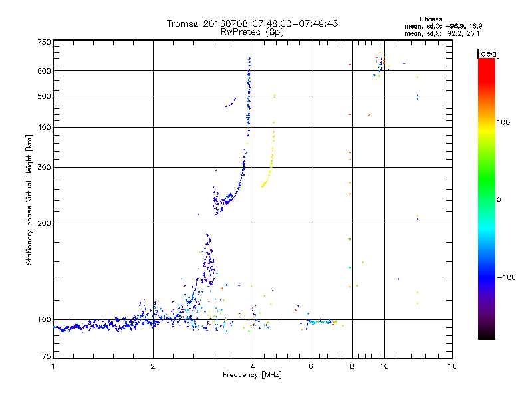The width and height of the screenshot is (532, 399).
Task: Click the colorbar tick label '0'
Action: [x=499, y=199]
